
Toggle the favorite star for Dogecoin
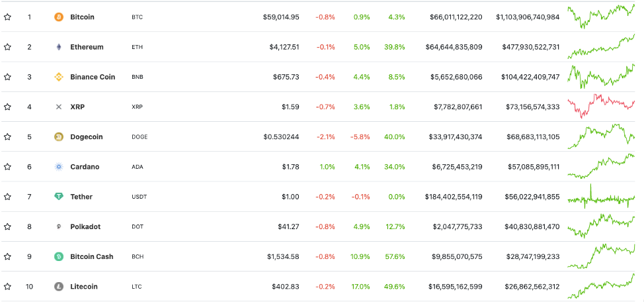click(7, 137)
